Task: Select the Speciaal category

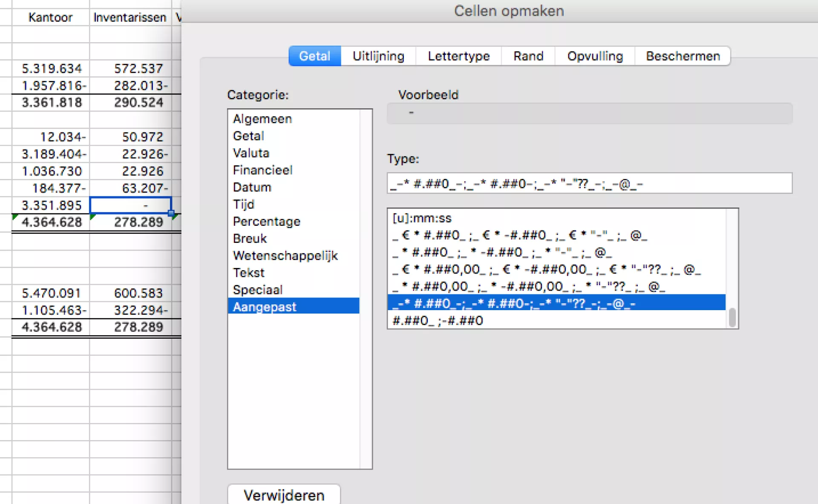Action: (257, 290)
